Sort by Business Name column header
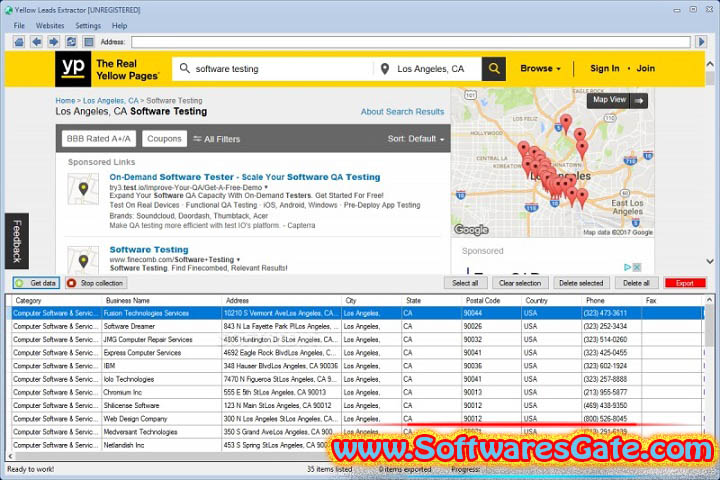Viewport: 720px width, 480px height. tap(161, 300)
